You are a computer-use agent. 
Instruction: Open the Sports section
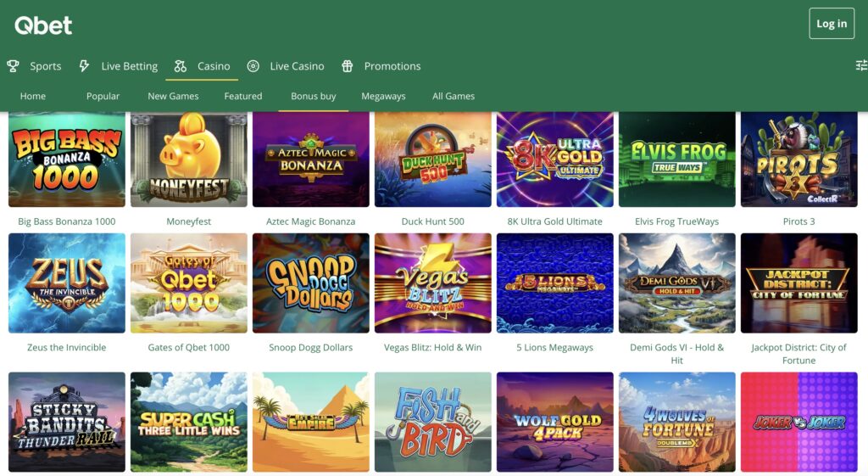46,66
